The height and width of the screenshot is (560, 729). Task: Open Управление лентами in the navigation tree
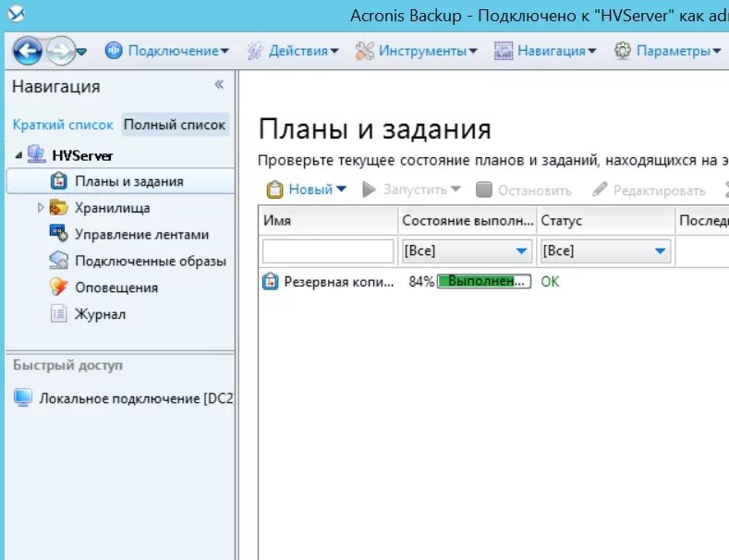point(141,235)
